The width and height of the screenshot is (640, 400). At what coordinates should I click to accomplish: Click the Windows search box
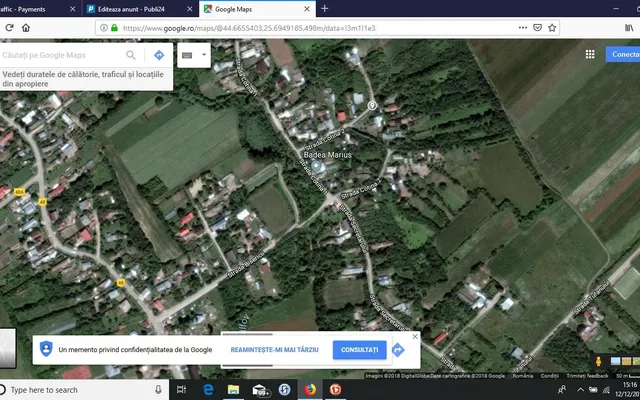(x=83, y=390)
